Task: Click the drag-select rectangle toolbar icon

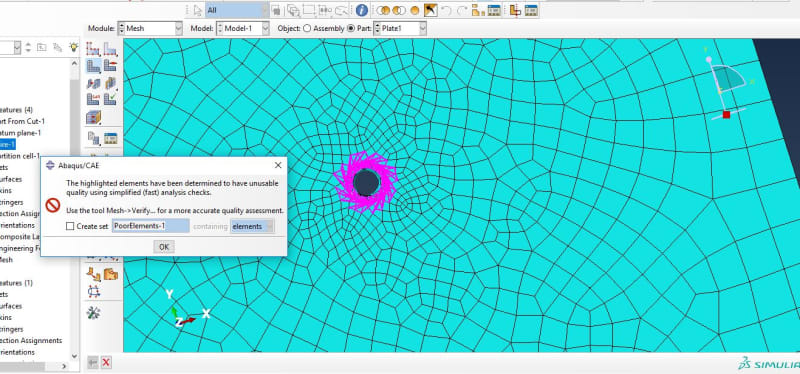Action: [x=309, y=10]
